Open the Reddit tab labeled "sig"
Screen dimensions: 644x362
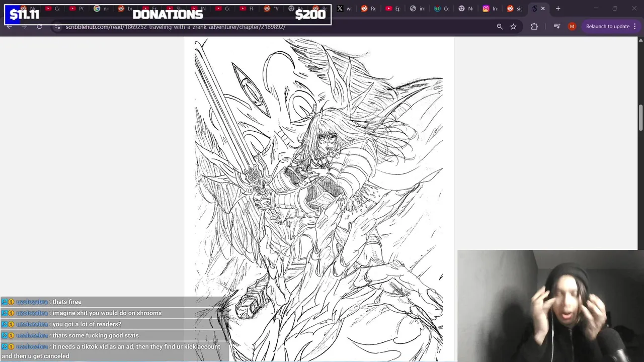(x=514, y=9)
